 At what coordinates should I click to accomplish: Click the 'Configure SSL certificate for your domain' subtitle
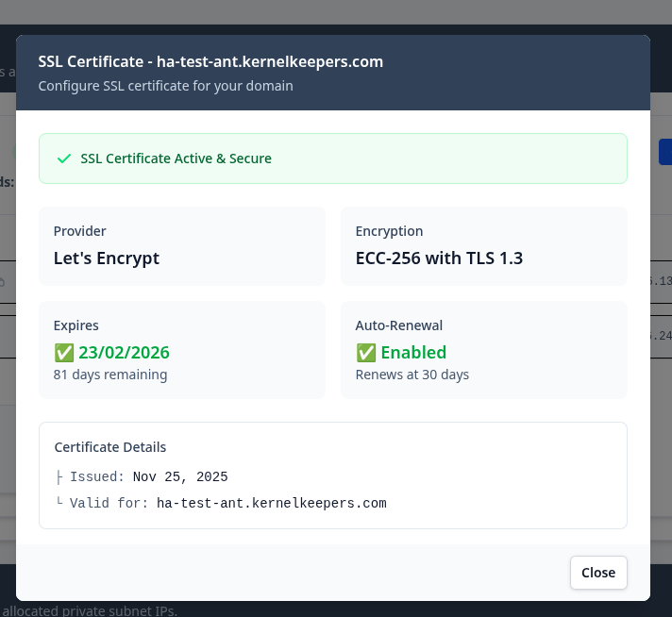pos(165,86)
